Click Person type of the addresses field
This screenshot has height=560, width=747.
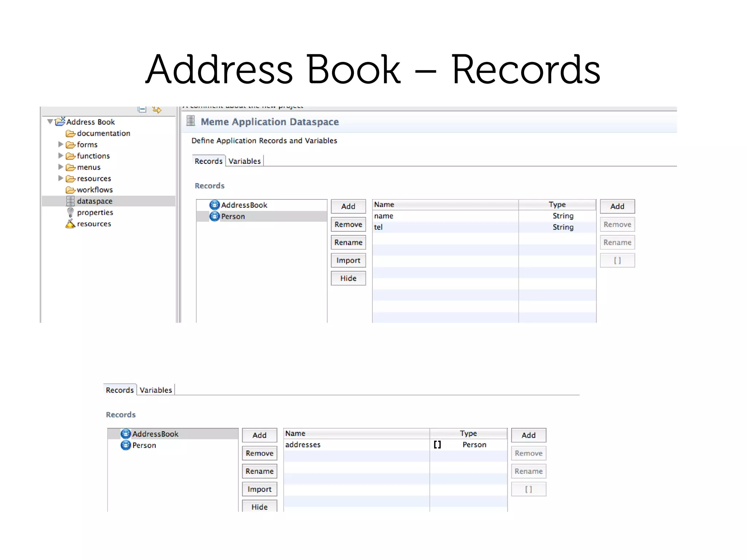pos(475,444)
